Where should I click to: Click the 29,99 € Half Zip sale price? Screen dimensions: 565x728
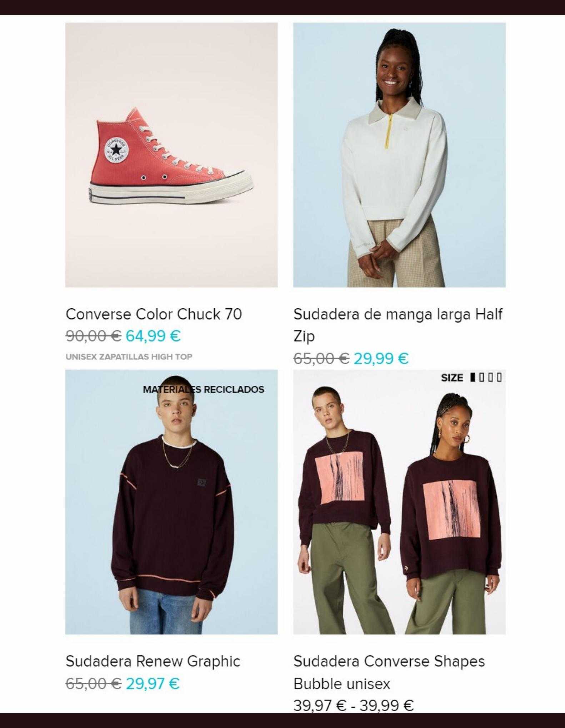click(x=381, y=358)
